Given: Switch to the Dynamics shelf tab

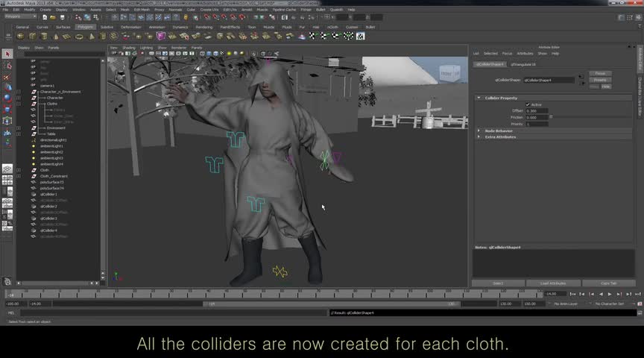Looking at the screenshot, I should (180, 27).
